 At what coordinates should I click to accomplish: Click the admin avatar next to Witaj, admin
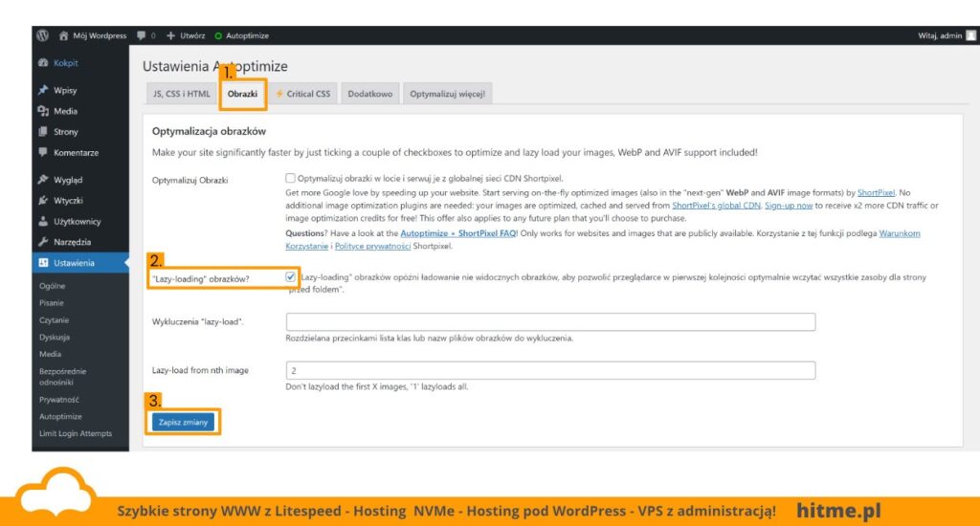point(970,35)
